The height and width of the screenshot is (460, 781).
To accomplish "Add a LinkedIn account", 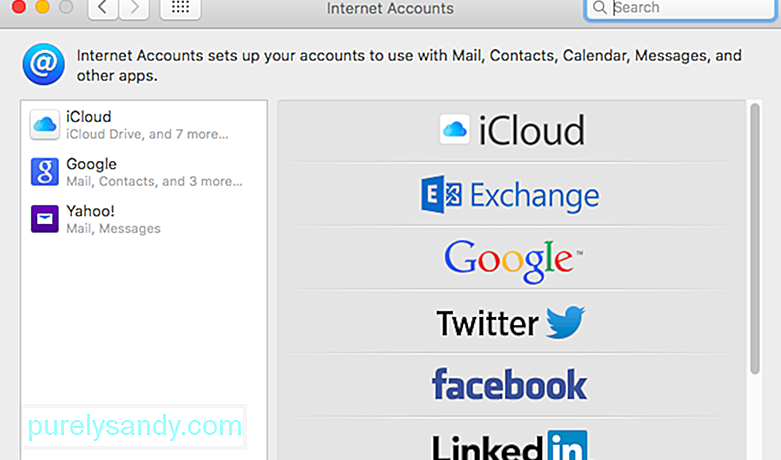I will click(x=512, y=439).
